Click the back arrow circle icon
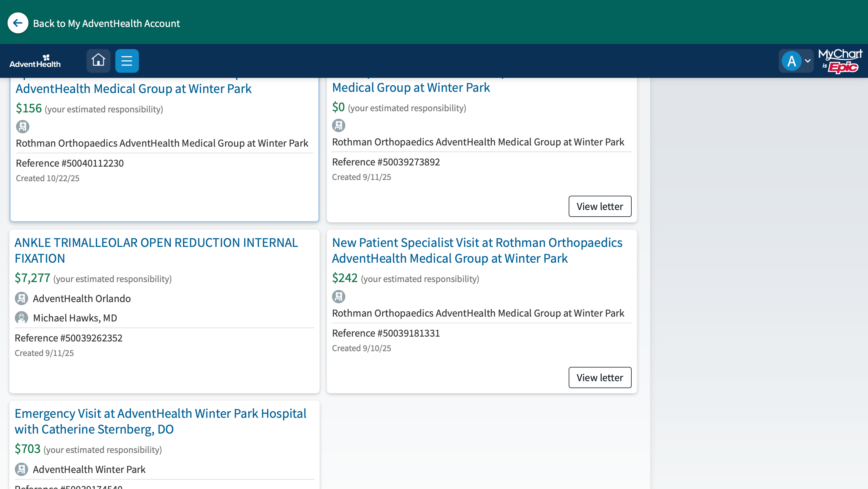 pyautogui.click(x=18, y=23)
